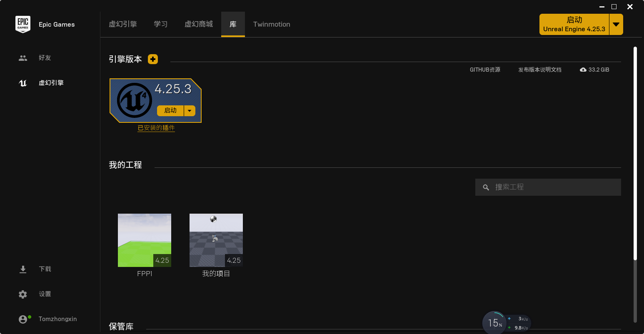This screenshot has width=644, height=334.
Task: Switch to the 学习 tab
Action: [x=161, y=24]
